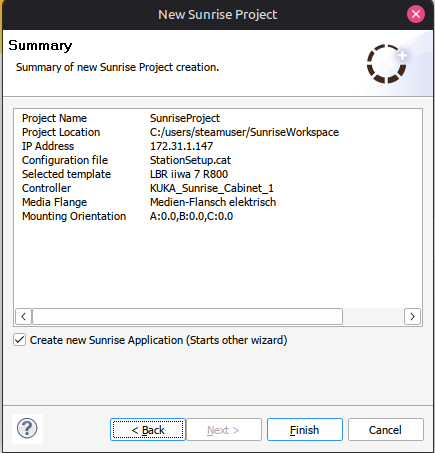Click the greyed-out Next button
435x453 pixels.
pos(224,430)
